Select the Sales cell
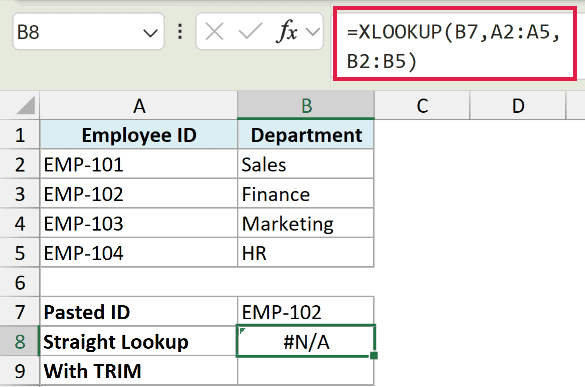The height and width of the screenshot is (387, 585). click(x=306, y=164)
